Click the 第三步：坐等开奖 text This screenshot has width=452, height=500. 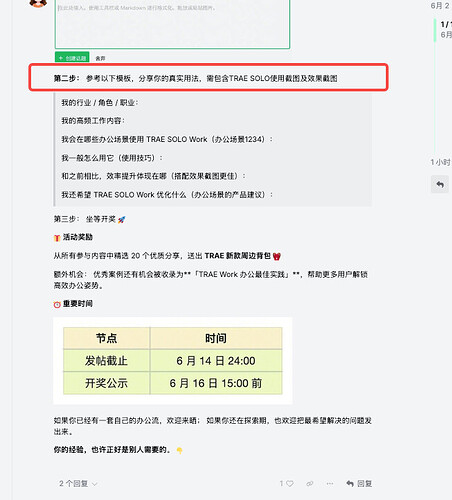[x=89, y=219]
